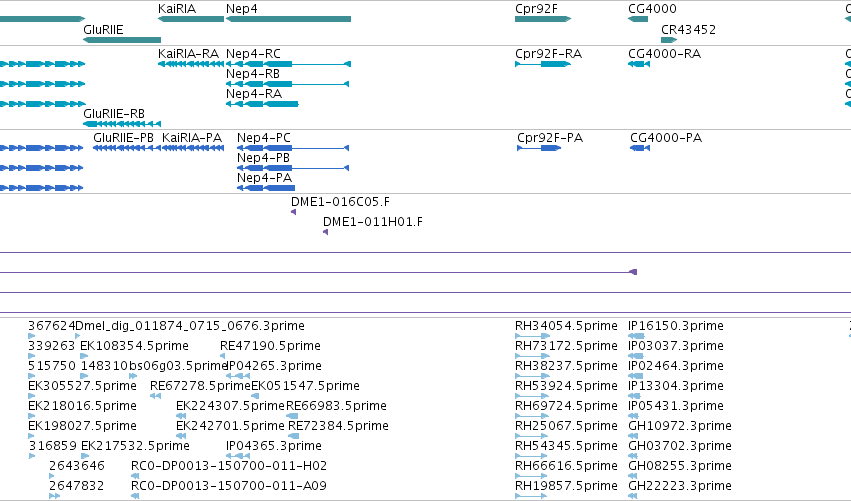Click the Nep4 gene feature bar
The image size is (851, 501).
point(288,19)
